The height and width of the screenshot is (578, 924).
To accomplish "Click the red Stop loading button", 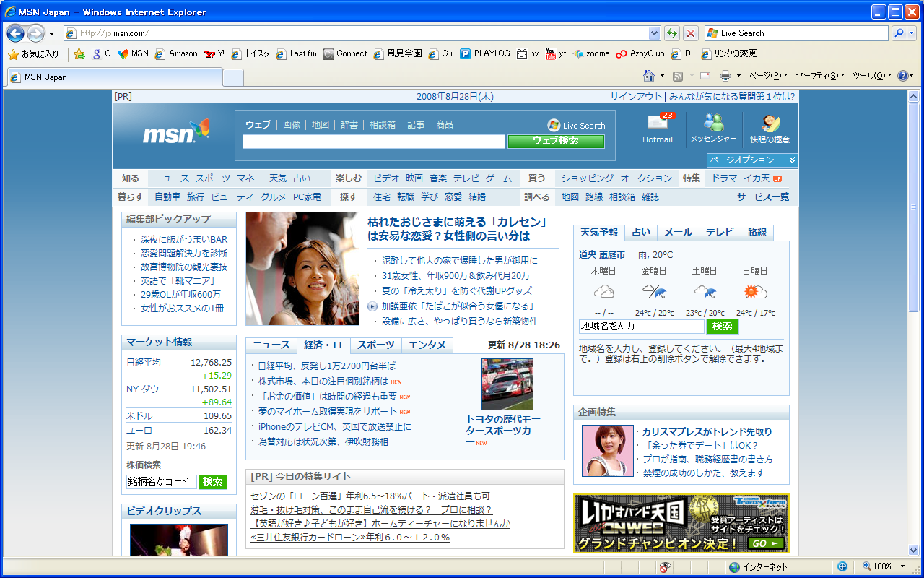I will (691, 33).
